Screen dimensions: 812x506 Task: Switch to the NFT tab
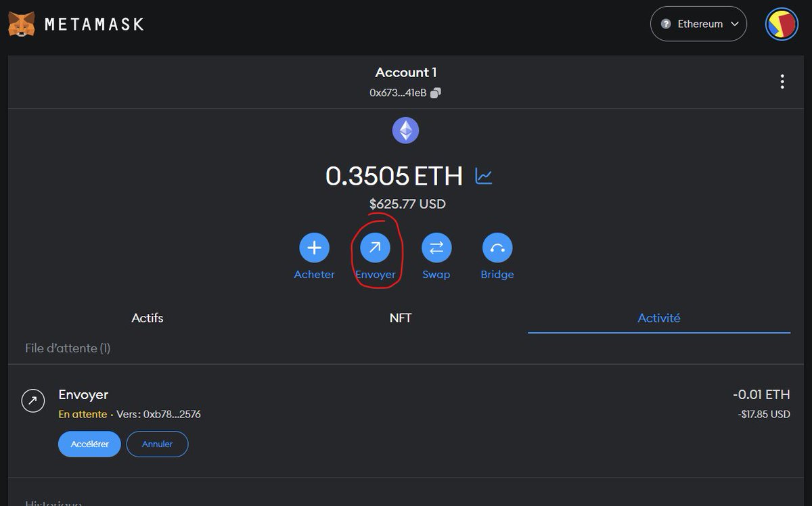pyautogui.click(x=401, y=318)
